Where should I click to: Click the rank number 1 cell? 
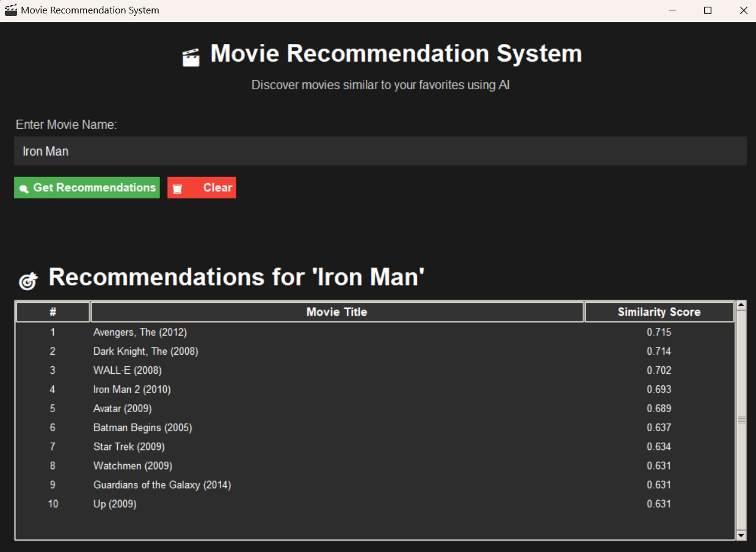(53, 332)
